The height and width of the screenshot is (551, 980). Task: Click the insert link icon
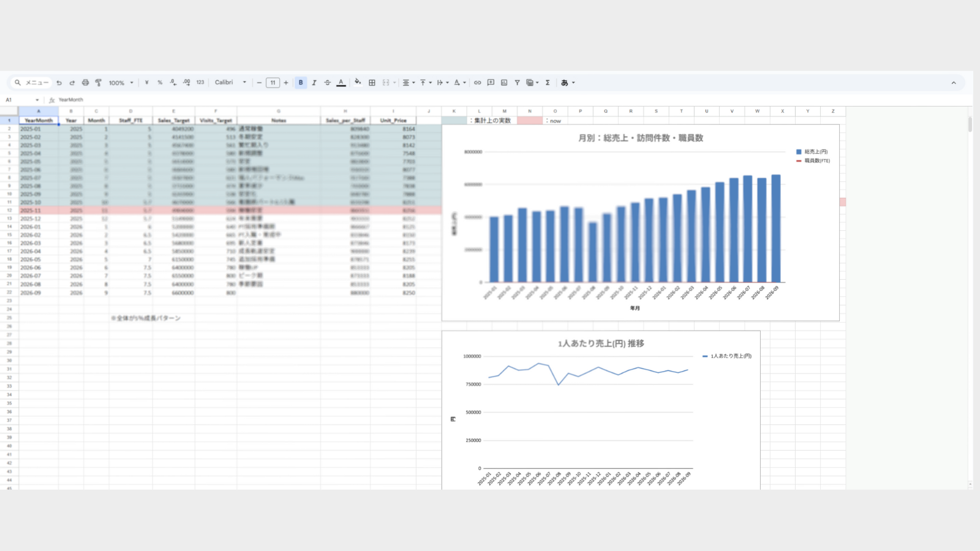pos(477,83)
